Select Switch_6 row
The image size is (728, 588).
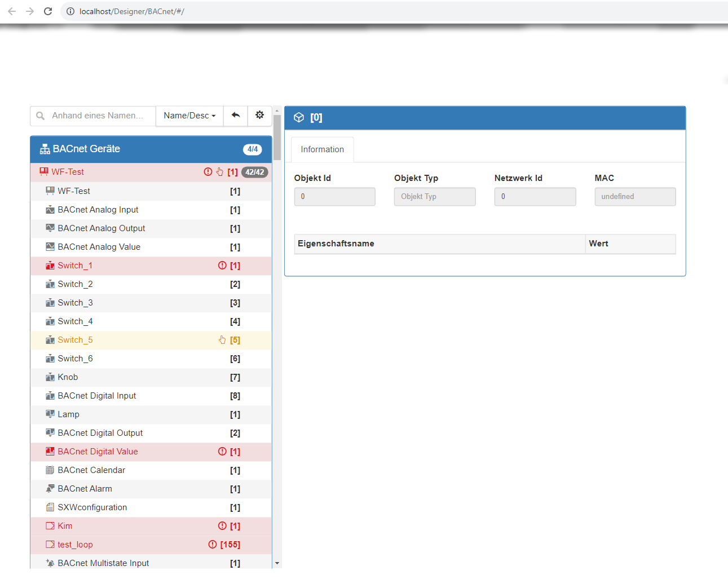tap(151, 359)
